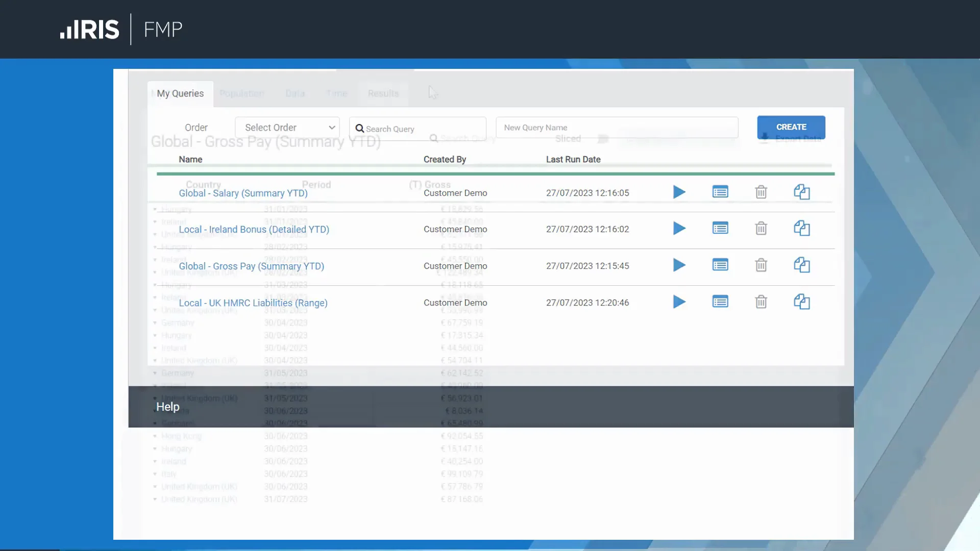Copy the Local - UK HMRC Liabilities query

(801, 302)
